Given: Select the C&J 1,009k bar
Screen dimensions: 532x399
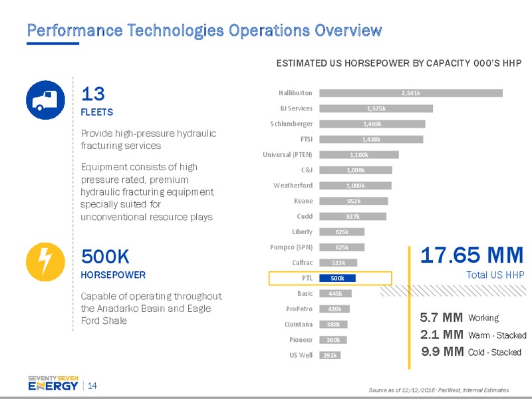Looking at the screenshot, I should point(356,170).
